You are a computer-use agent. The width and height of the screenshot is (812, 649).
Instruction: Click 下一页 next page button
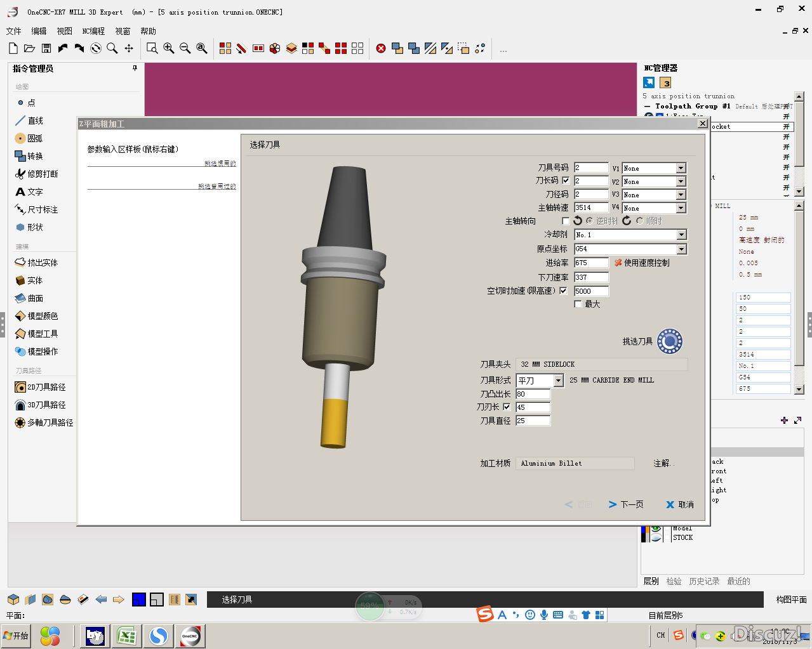pyautogui.click(x=626, y=504)
